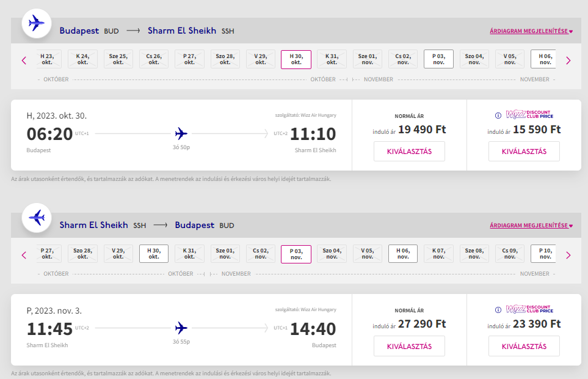This screenshot has height=379, width=588.
Task: Expand return Árdiagram megjelenítése price chart
Action: point(531,225)
